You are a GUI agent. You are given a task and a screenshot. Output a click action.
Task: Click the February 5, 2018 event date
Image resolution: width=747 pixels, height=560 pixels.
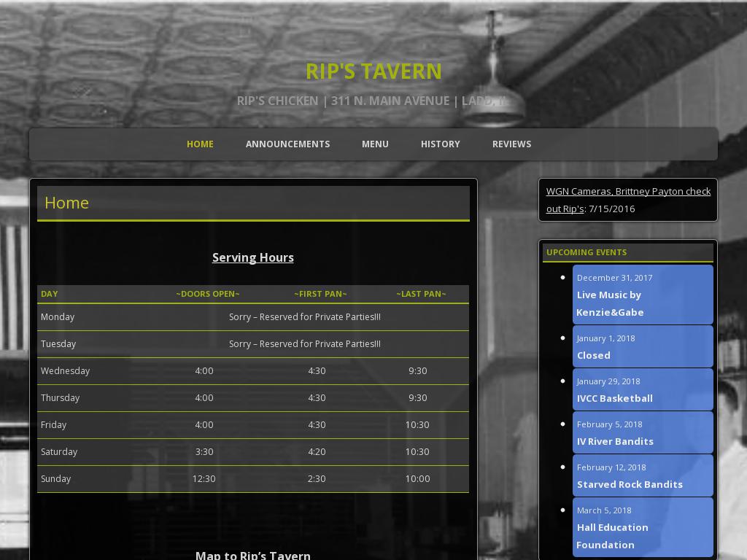609,424
